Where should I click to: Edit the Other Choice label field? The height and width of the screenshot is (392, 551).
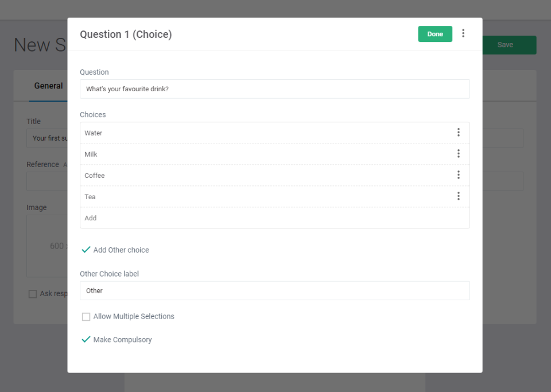click(x=274, y=290)
